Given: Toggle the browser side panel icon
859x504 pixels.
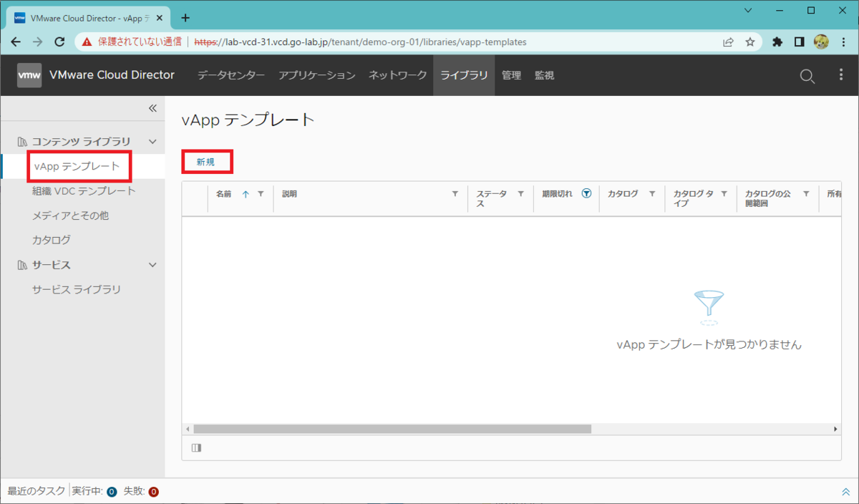Looking at the screenshot, I should pos(799,42).
